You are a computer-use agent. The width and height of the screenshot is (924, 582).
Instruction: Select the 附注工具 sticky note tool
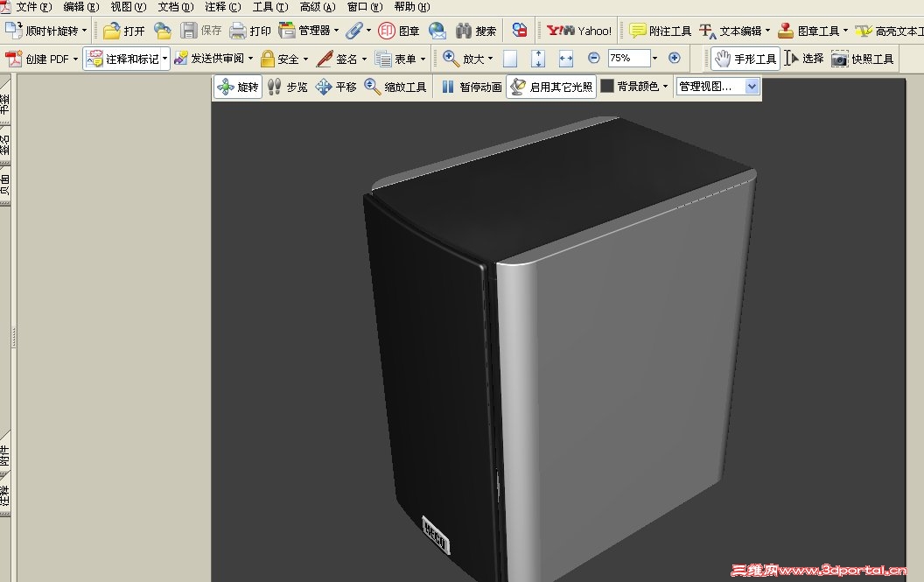pos(660,31)
